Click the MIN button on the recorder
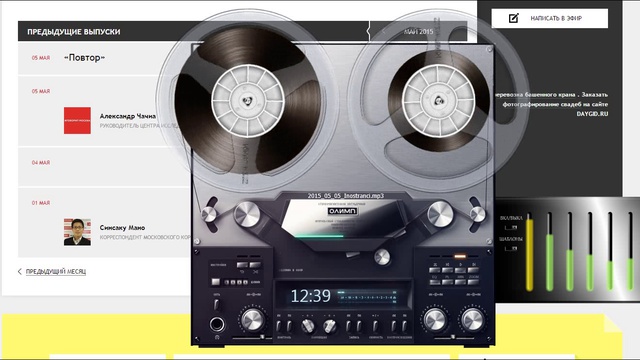640x360 pixels. [460, 282]
